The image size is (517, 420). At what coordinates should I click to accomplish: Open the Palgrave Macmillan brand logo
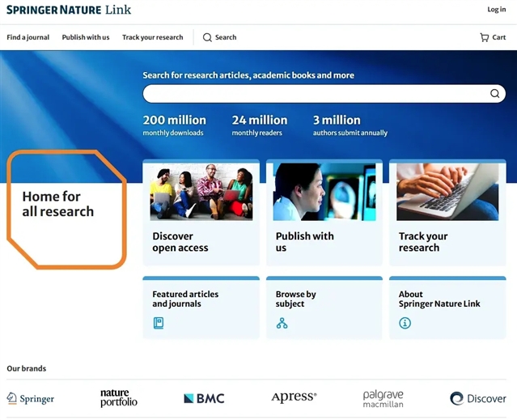(383, 398)
